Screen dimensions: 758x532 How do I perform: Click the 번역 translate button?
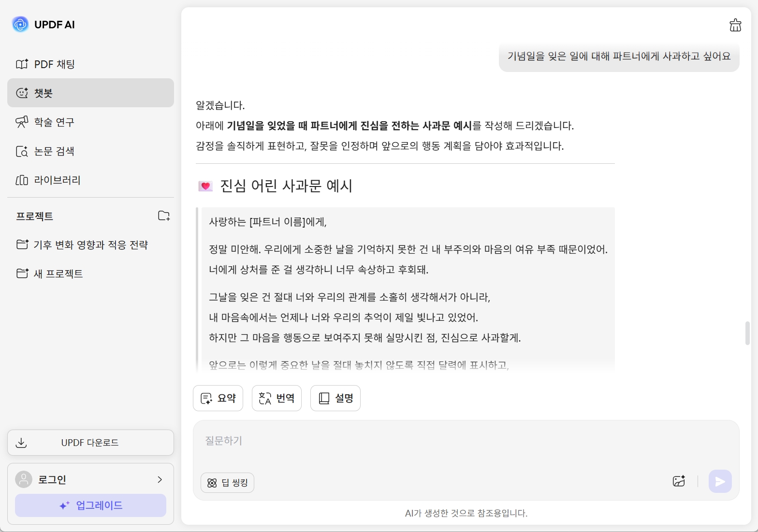tap(277, 398)
